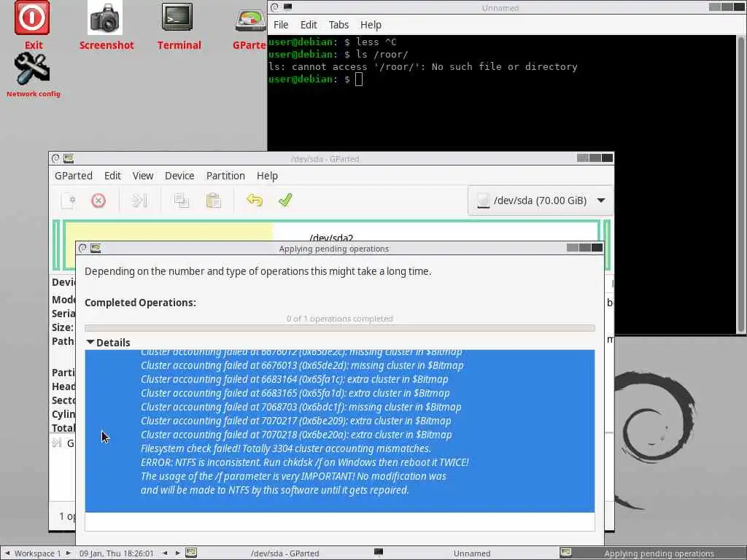Open the /dev/sda (70.00 GiB) device dropdown
747x560 pixels.
click(x=541, y=201)
